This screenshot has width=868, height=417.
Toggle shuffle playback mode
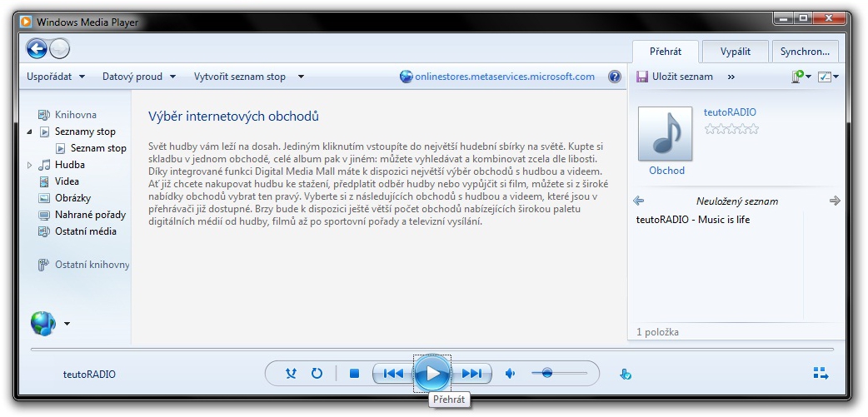tap(292, 374)
